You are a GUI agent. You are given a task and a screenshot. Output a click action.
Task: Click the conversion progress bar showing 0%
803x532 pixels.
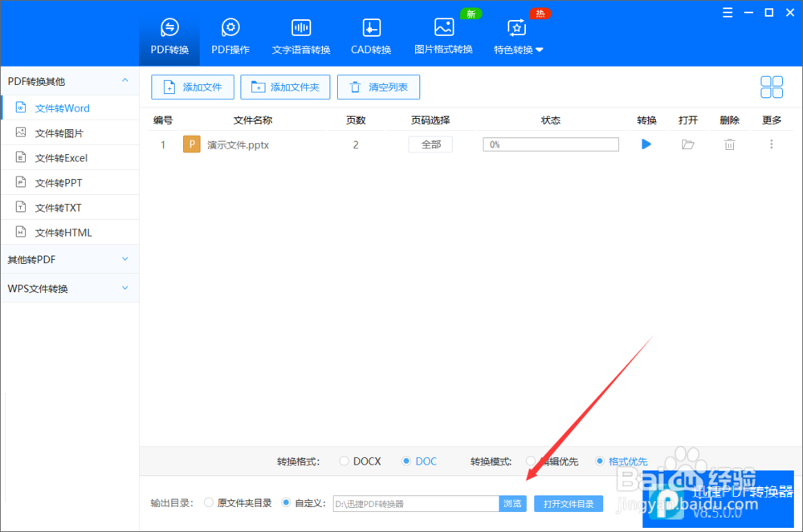click(550, 144)
